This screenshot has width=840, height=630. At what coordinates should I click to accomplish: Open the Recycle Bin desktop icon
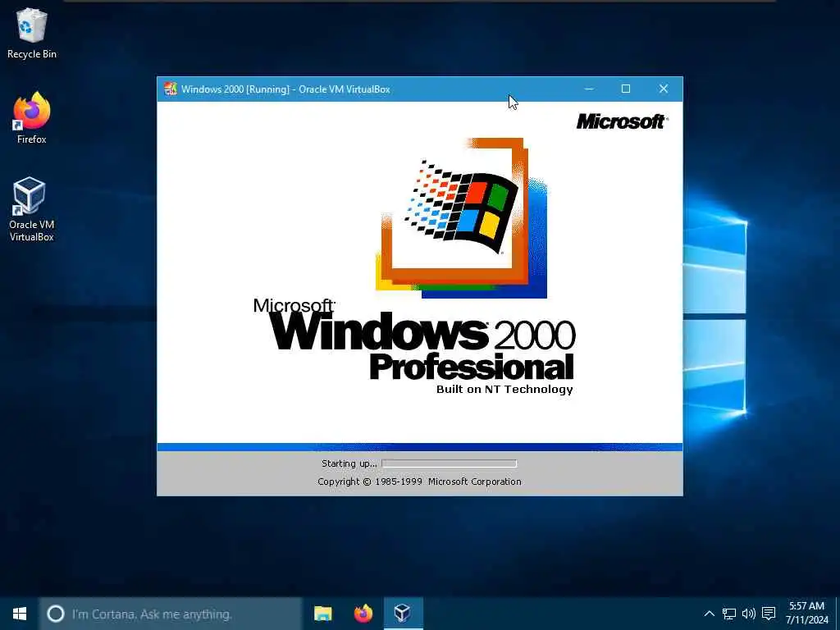[32, 33]
